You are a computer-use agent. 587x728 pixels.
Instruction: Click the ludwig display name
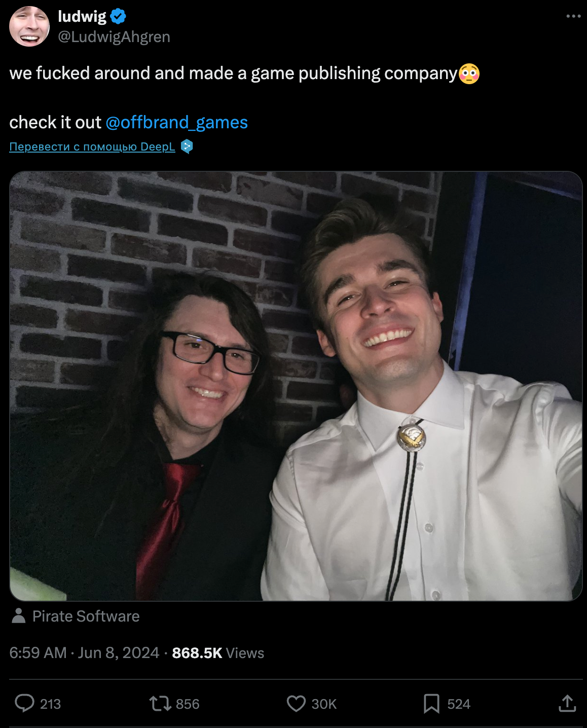coord(82,16)
